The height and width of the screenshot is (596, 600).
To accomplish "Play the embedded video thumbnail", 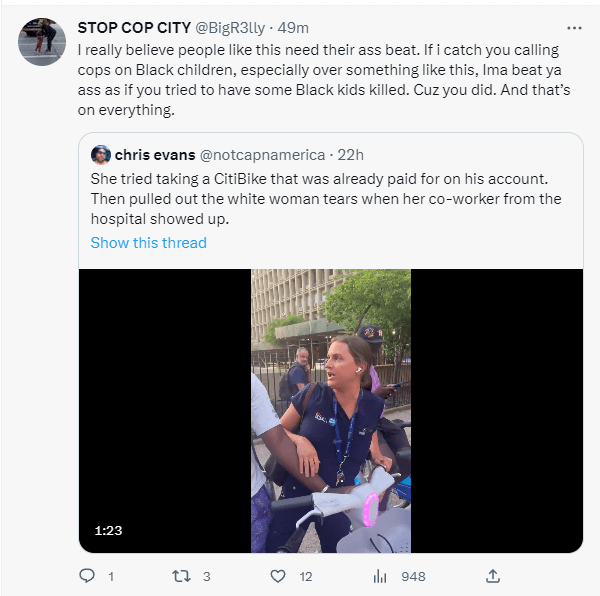I will coord(331,411).
